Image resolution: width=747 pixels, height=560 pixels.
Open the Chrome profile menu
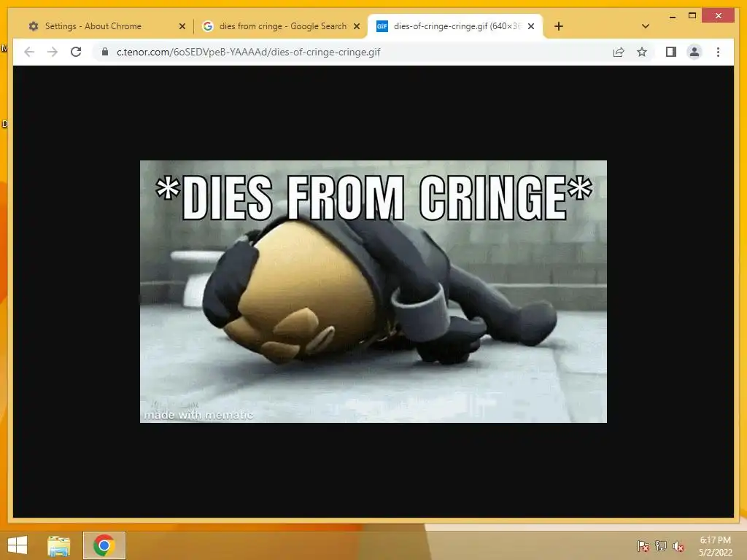(694, 52)
